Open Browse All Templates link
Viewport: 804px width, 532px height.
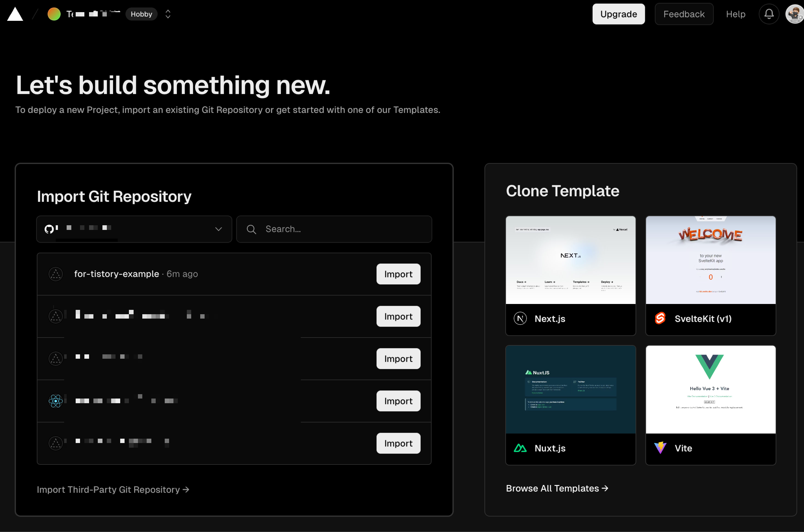[557, 488]
